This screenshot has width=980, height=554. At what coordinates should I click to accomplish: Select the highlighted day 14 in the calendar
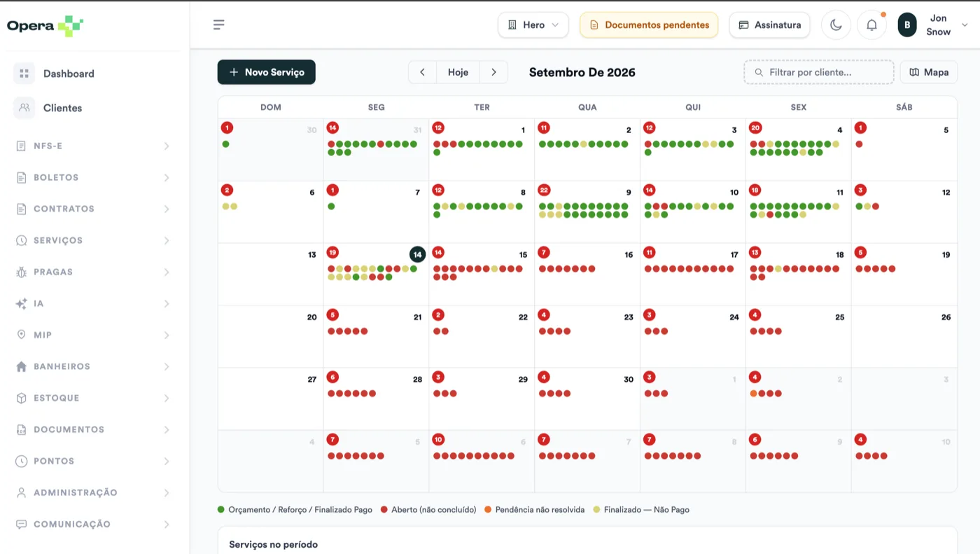point(418,255)
